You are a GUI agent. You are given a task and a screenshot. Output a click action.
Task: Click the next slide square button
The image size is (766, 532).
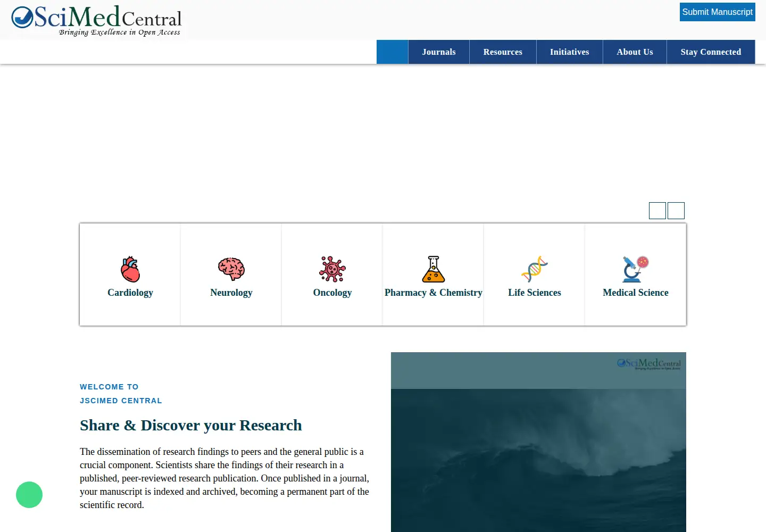676,211
